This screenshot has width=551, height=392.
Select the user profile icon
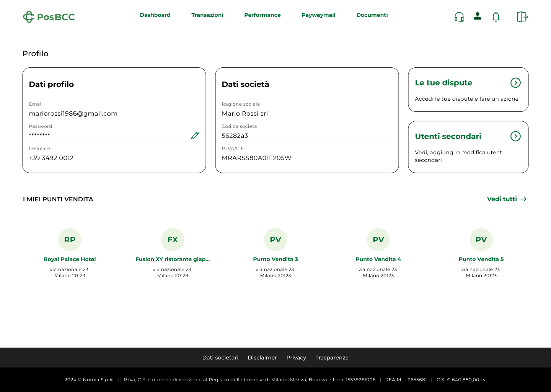pos(477,16)
